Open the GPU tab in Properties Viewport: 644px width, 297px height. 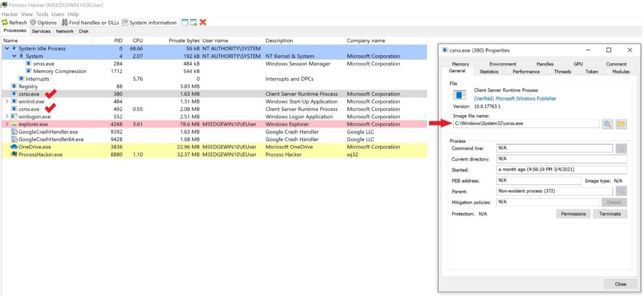click(578, 64)
